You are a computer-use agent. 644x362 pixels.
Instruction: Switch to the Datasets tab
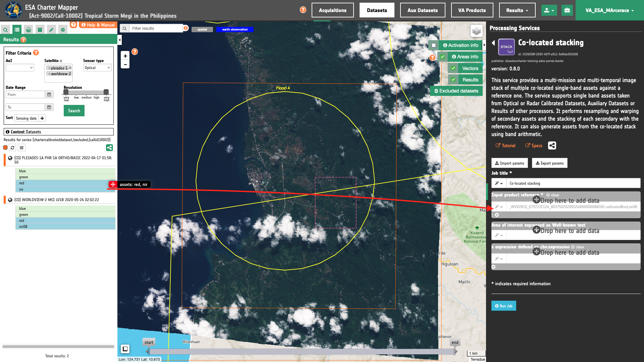[x=377, y=10]
